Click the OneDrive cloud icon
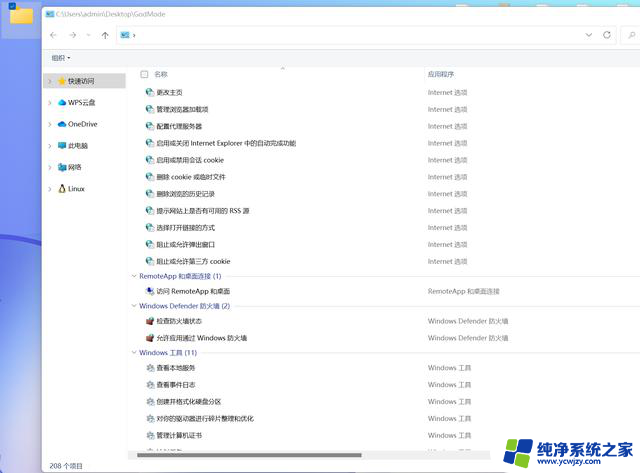The height and width of the screenshot is (473, 640). pos(62,124)
